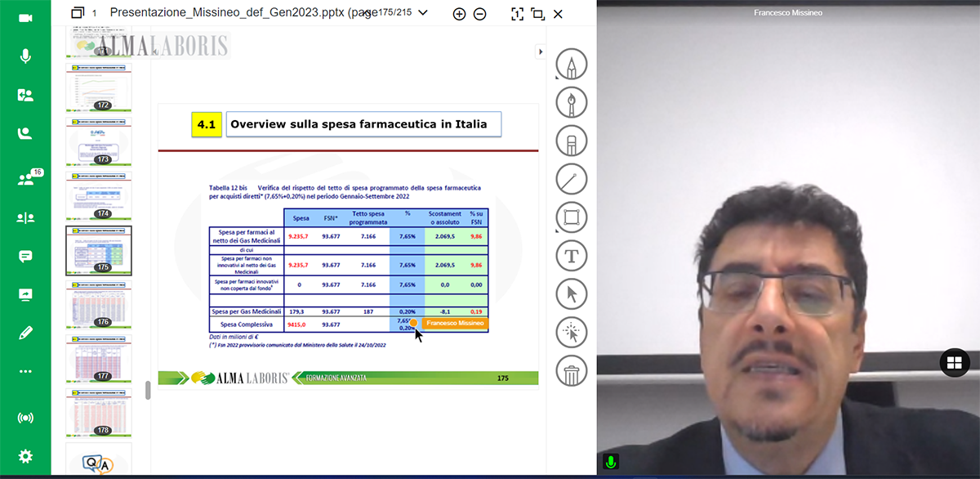This screenshot has height=479, width=980.
Task: Click the stacked pages icon beside filename
Action: click(78, 13)
